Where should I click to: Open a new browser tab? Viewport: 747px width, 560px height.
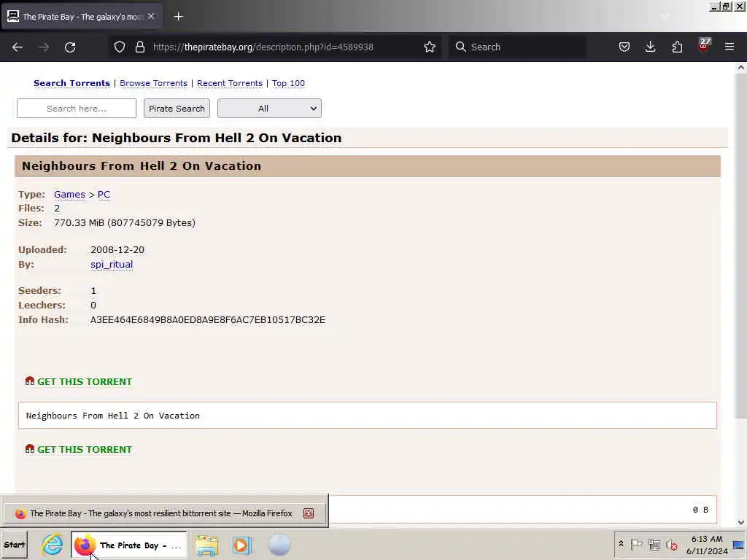click(178, 17)
